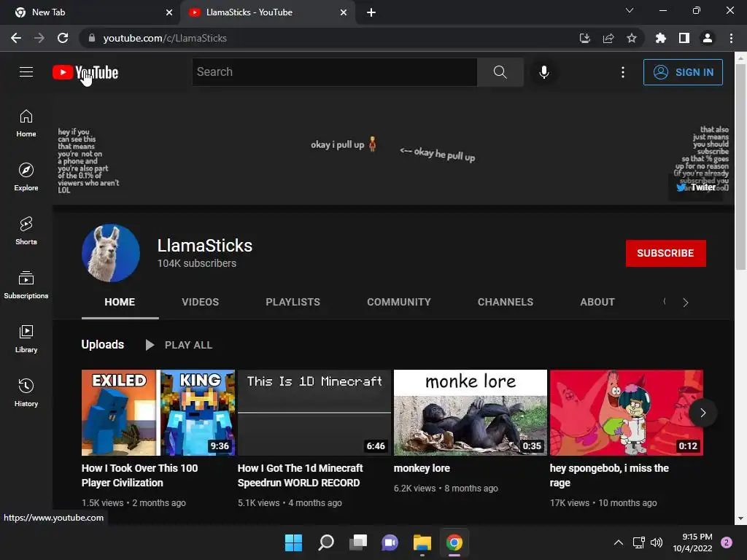The width and height of the screenshot is (747, 560).
Task: Open Explore in the sidebar
Action: (26, 176)
